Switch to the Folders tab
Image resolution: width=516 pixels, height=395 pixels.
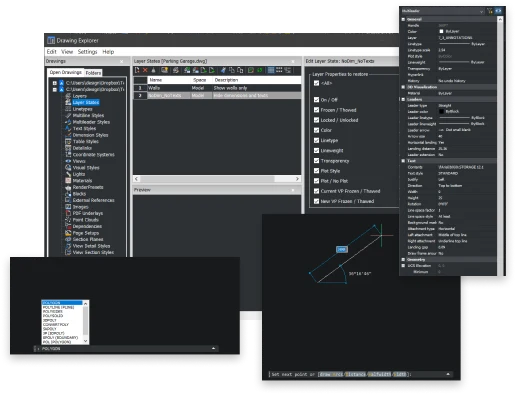[93, 73]
